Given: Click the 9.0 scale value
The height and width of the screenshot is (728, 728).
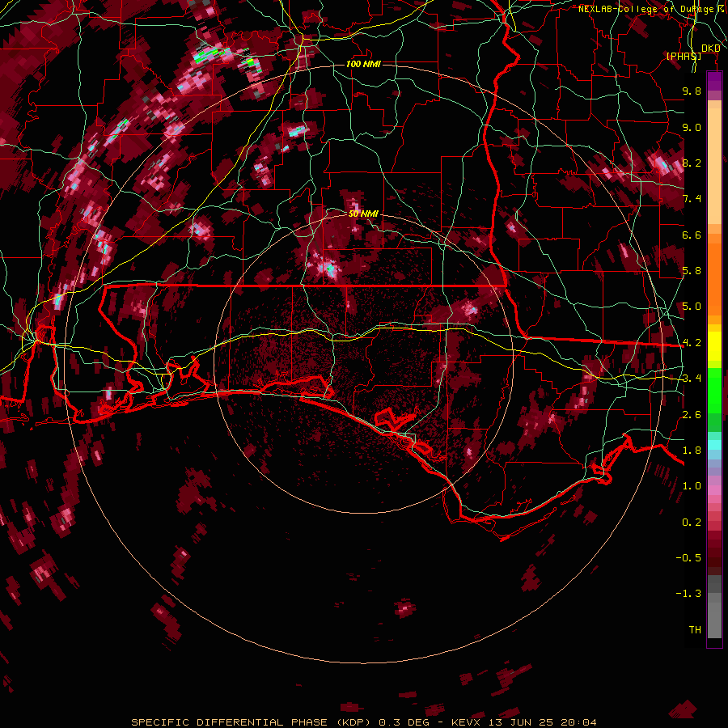Looking at the screenshot, I should 692,127.
